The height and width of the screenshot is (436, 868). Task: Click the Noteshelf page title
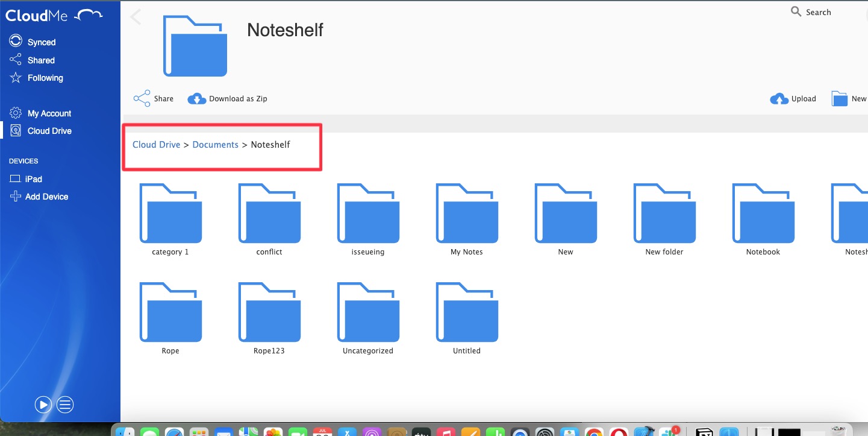286,30
